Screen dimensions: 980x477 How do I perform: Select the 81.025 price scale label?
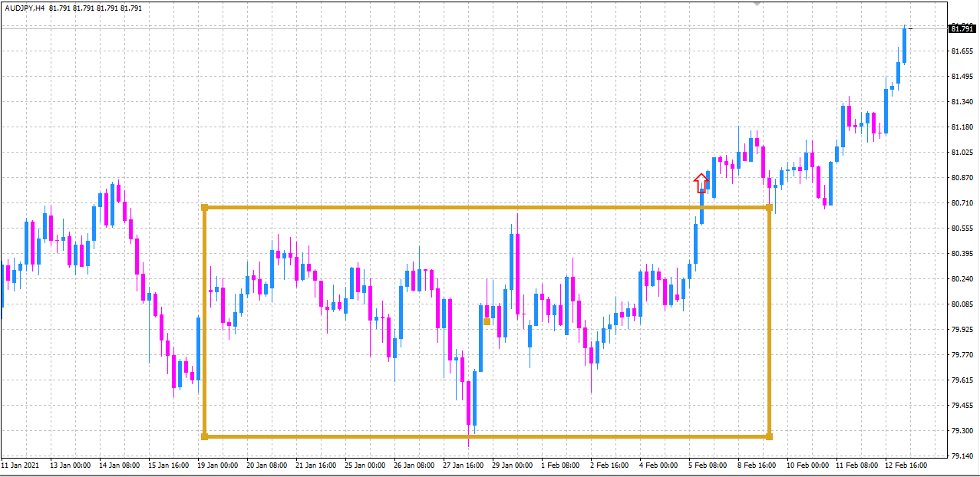coord(962,153)
